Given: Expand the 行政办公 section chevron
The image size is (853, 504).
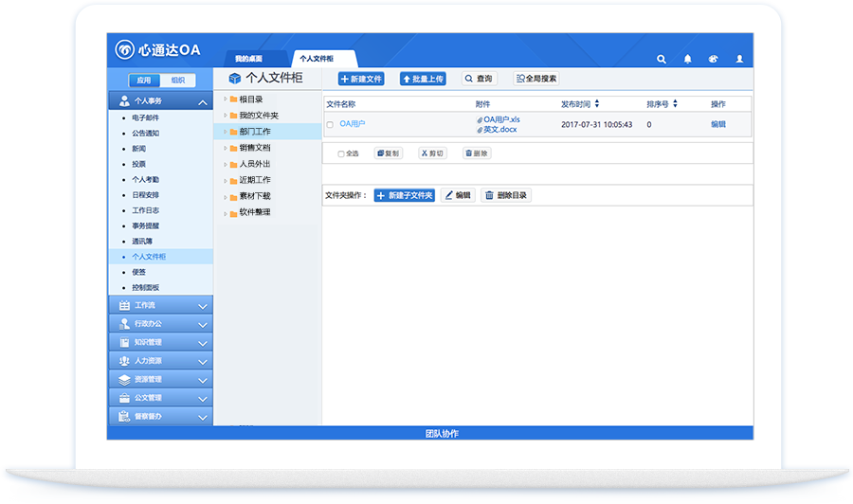Looking at the screenshot, I should click(203, 325).
